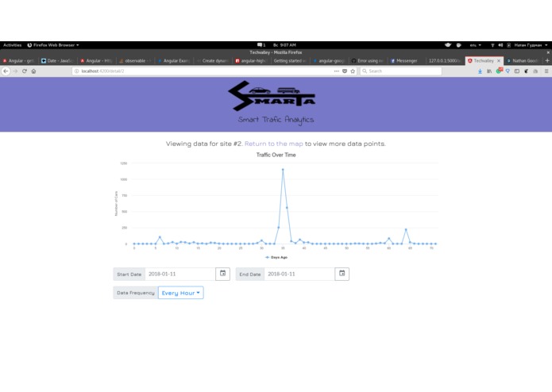This screenshot has height=392, width=552.
Task: Open the GNOME Activities overview
Action: pyautogui.click(x=13, y=45)
